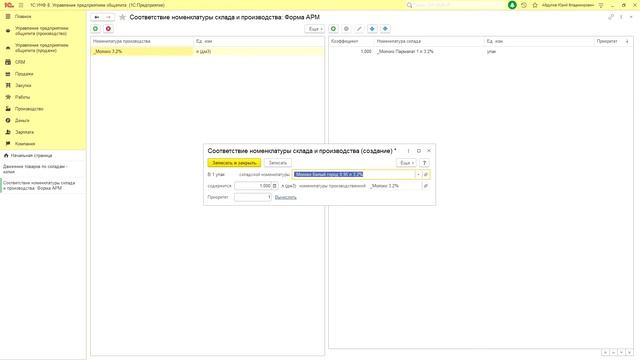Viewport: 640px width, 360px height.
Task: Open the номенклатуры производственной item icon
Action: [426, 186]
